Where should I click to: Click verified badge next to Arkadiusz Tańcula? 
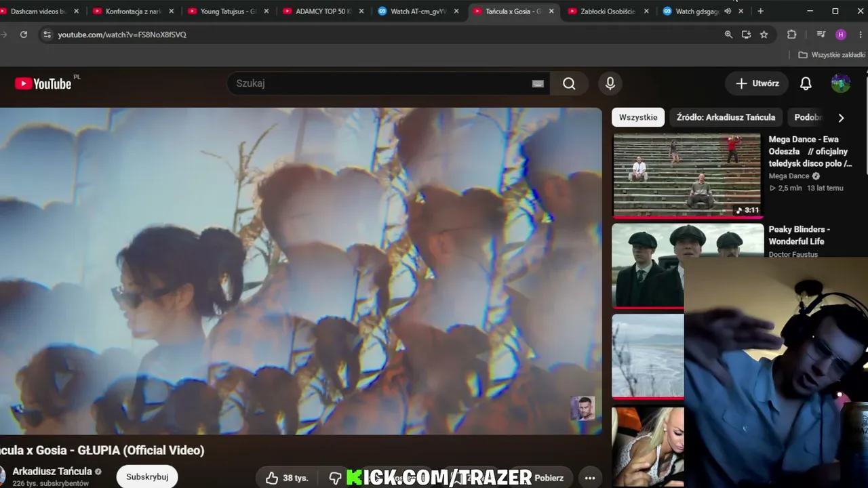point(98,472)
